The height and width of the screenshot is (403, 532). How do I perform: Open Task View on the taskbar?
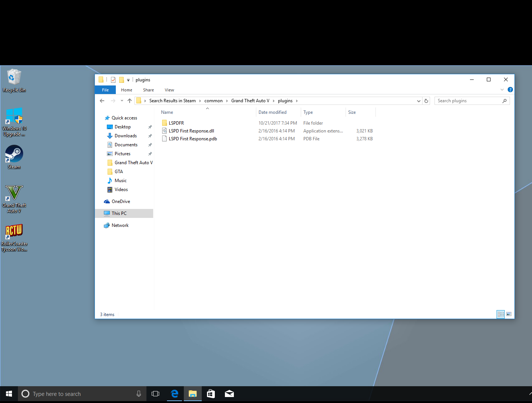pos(155,394)
